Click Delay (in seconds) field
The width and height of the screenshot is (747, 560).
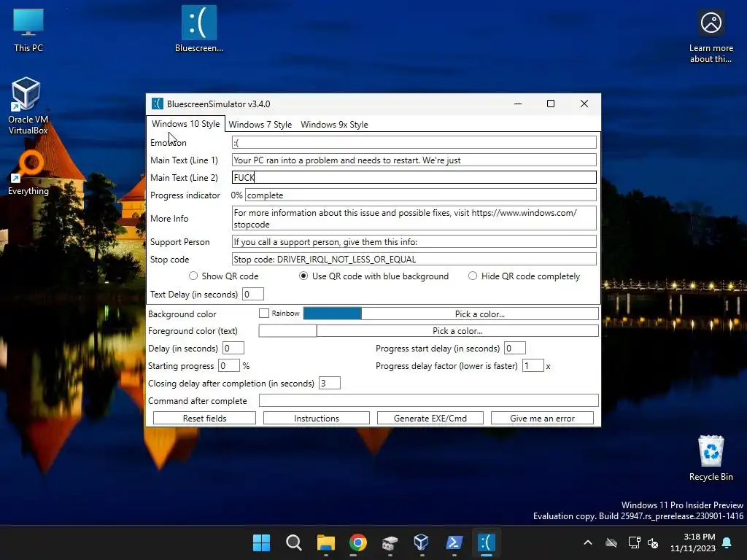233,348
